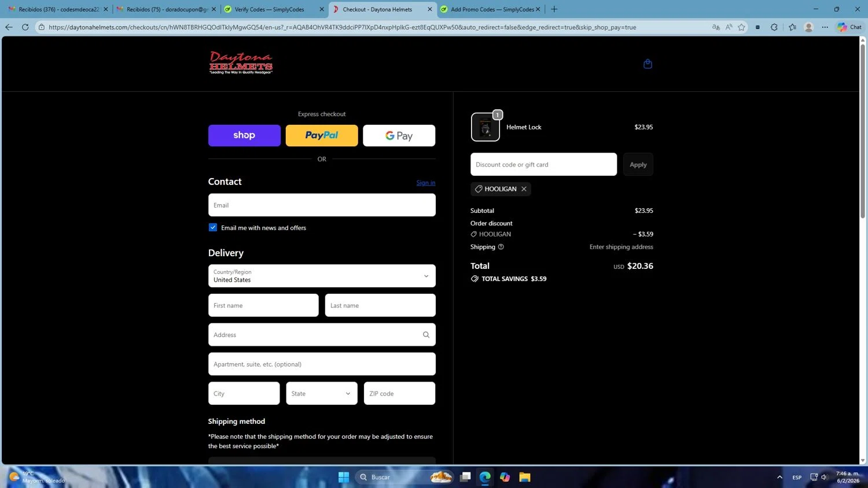
Task: Pay with Google Pay button
Action: (x=399, y=135)
